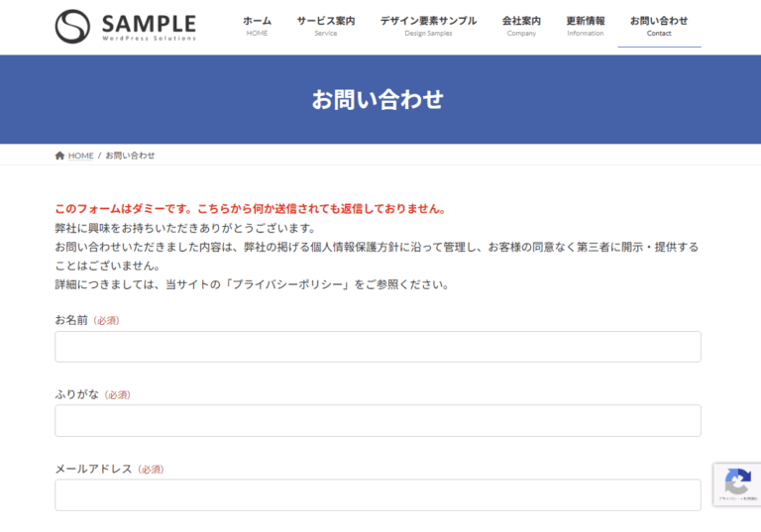The height and width of the screenshot is (532, 761).
Task: Select the お問い合わせ Contact menu item
Action: click(659, 26)
